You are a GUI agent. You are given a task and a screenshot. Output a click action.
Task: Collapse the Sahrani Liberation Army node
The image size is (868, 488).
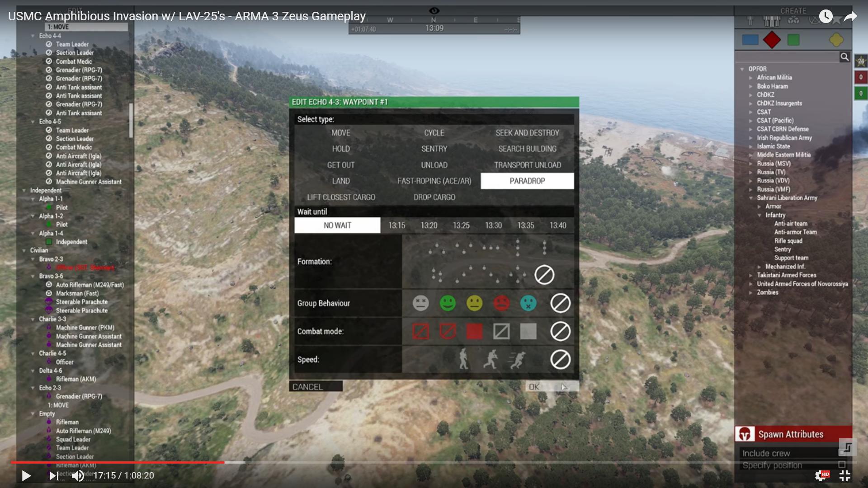(x=751, y=198)
